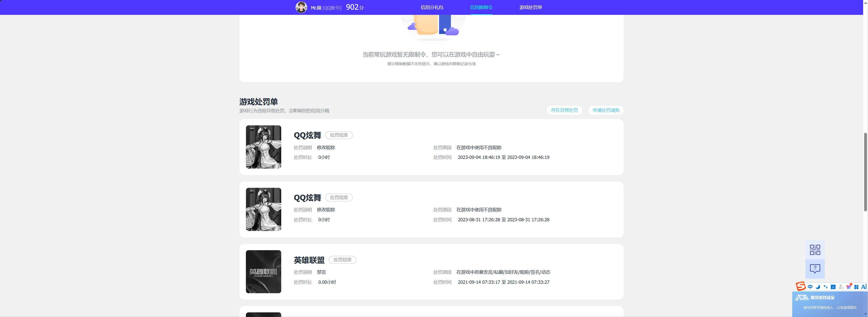This screenshot has width=868, height=317.
Task: Click 处罚结束 badge on 2023-08-31 QQ炫舞 card
Action: point(339,198)
